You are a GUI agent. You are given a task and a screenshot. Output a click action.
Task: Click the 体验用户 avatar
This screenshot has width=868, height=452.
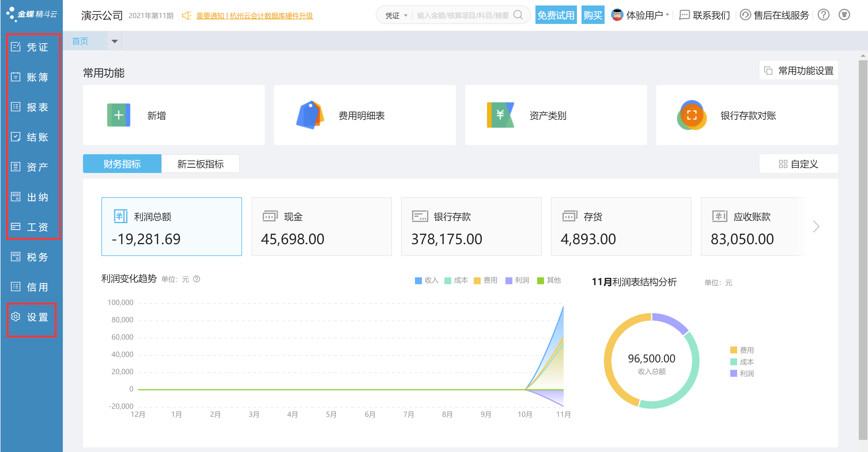[617, 15]
